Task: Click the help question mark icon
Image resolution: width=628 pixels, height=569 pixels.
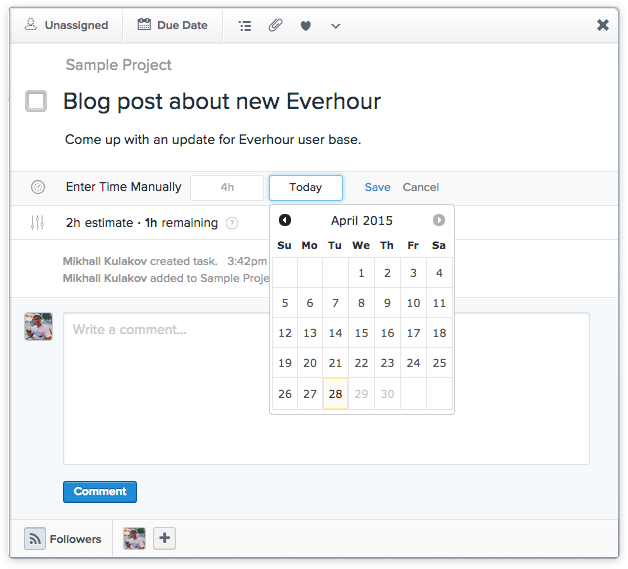Action: tap(232, 223)
